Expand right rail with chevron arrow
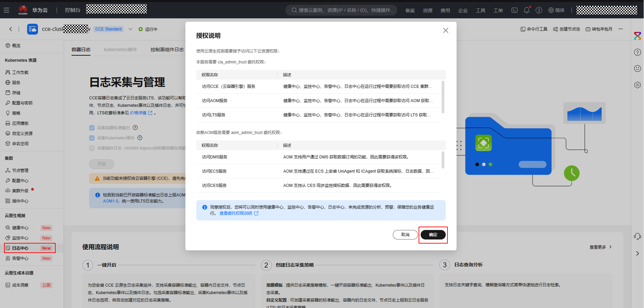The image size is (644, 308). click(638, 253)
